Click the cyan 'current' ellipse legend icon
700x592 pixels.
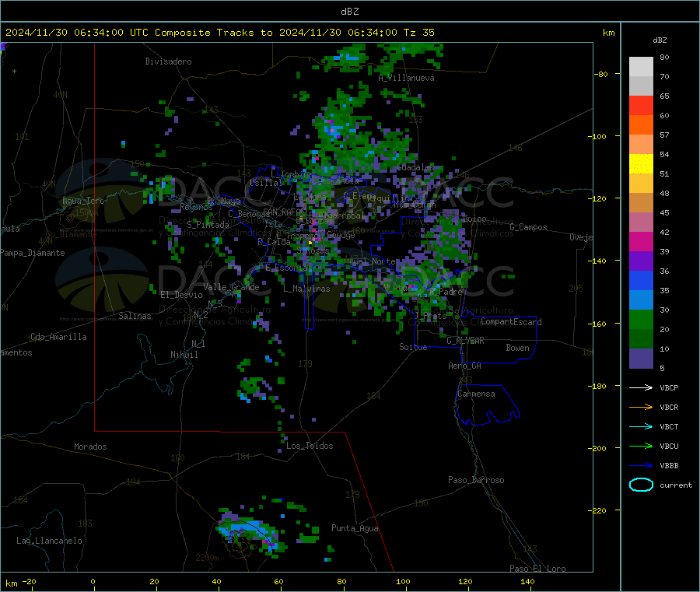coord(641,485)
